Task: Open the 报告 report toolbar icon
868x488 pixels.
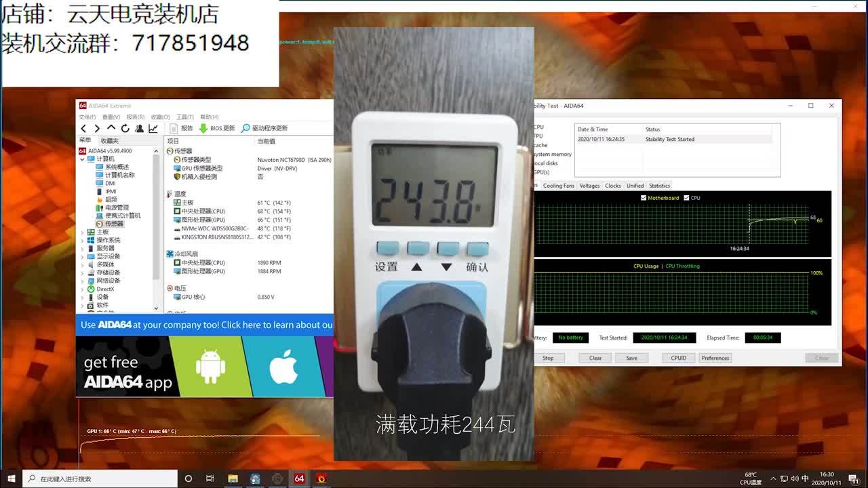Action: [174, 128]
